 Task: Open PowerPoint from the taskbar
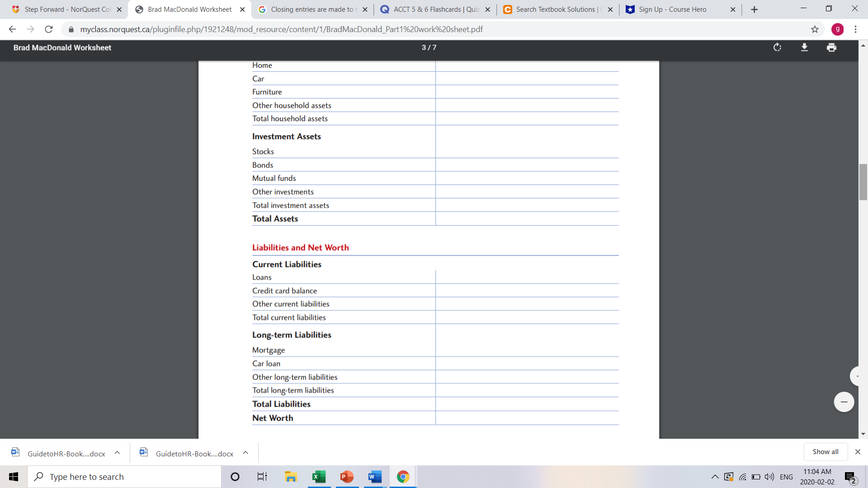347,477
